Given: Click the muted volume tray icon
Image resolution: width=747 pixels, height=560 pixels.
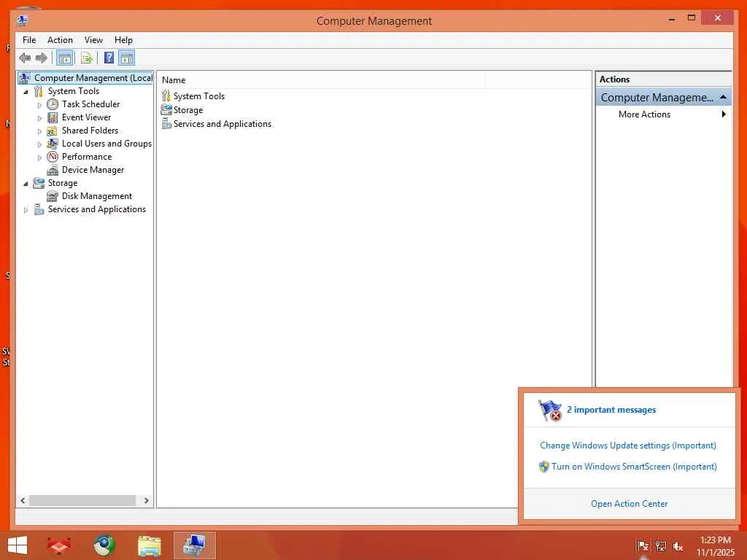Looking at the screenshot, I should pos(678,546).
